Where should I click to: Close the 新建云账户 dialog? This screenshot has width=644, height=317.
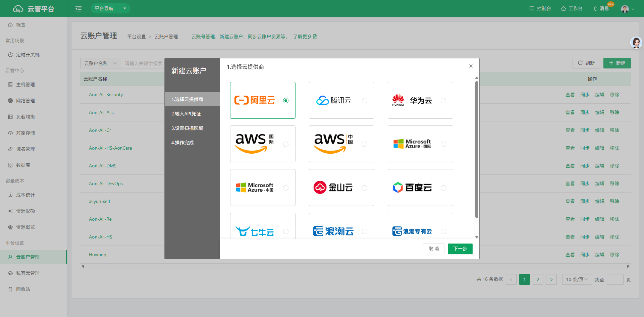click(471, 66)
